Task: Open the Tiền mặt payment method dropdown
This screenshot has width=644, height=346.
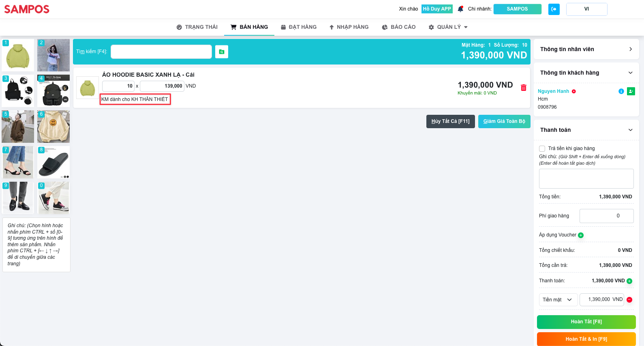Action: coord(558,300)
